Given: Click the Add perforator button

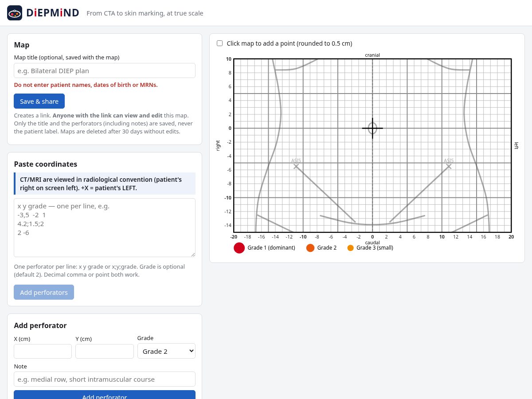Looking at the screenshot, I should point(105,395).
